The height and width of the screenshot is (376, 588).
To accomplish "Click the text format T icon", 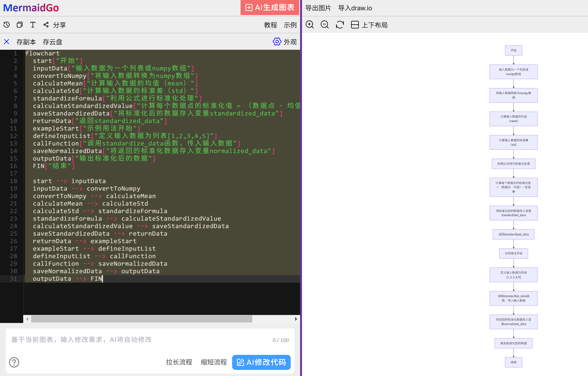I will pos(33,25).
